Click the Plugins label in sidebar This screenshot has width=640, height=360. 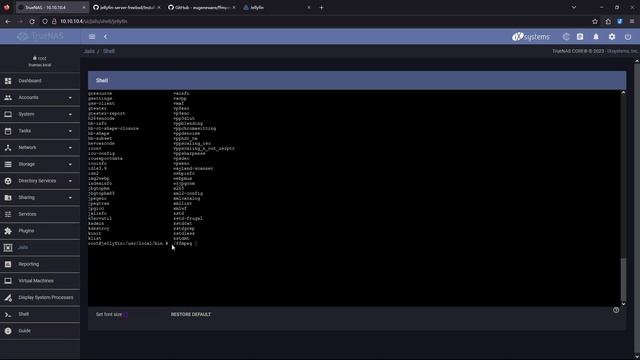[26, 231]
